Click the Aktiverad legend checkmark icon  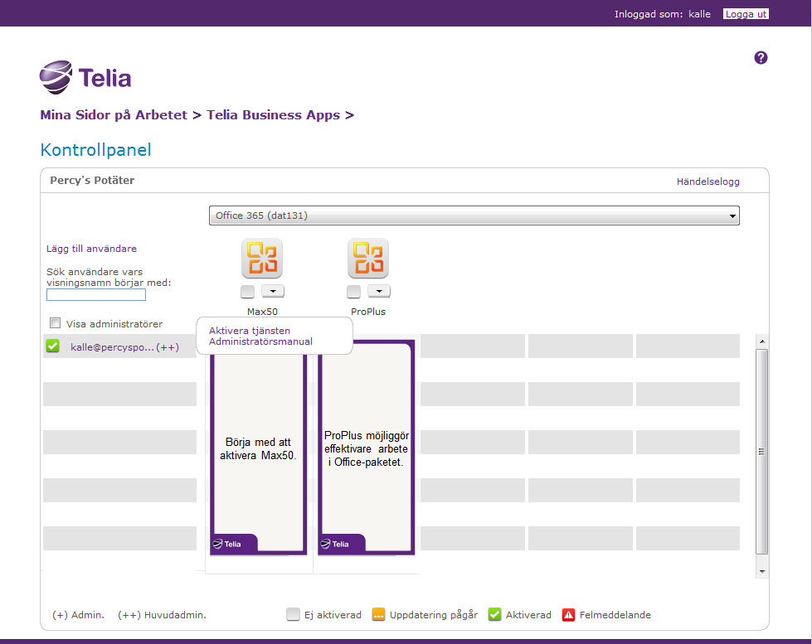point(494,614)
